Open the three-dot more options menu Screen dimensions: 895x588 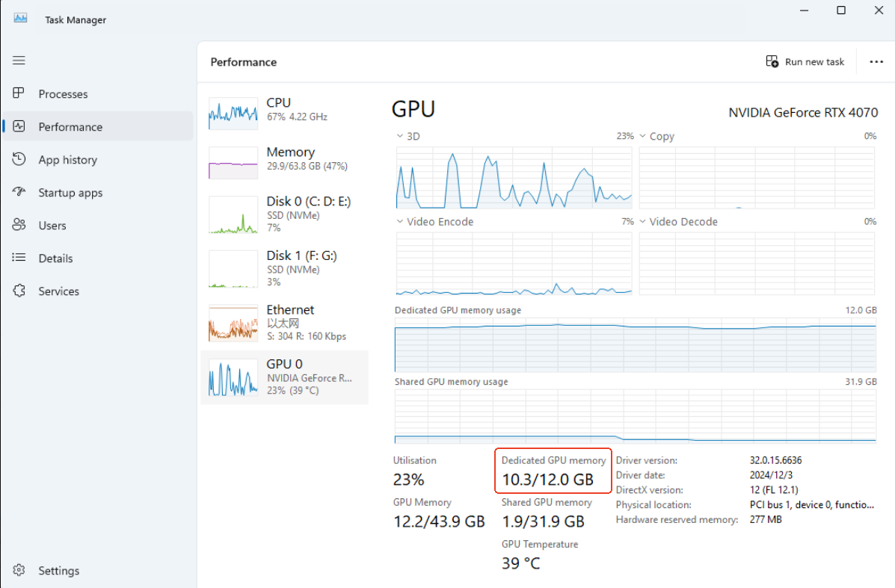click(x=876, y=61)
